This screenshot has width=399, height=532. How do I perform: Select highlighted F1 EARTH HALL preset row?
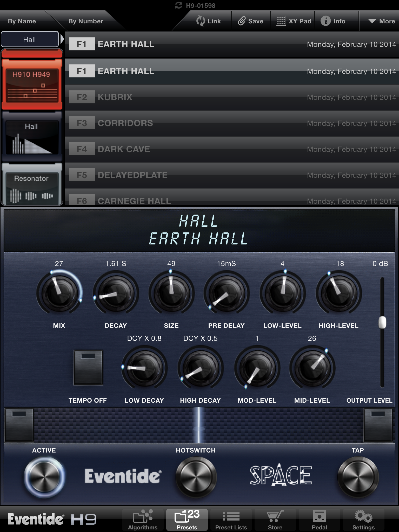tap(232, 71)
